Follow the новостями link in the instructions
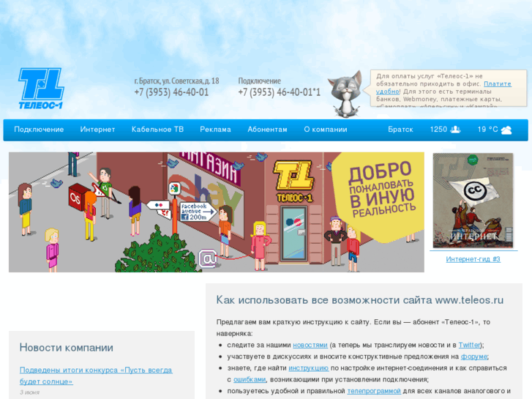 310,345
